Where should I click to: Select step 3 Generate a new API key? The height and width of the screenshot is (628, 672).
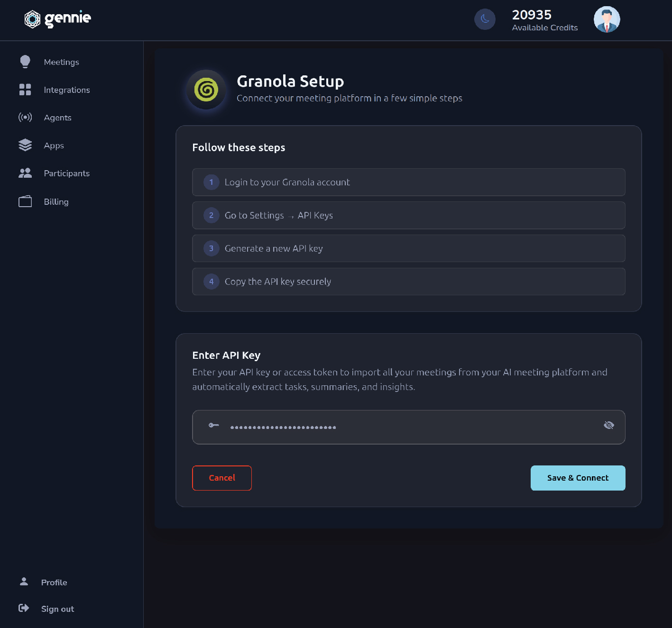click(x=409, y=248)
